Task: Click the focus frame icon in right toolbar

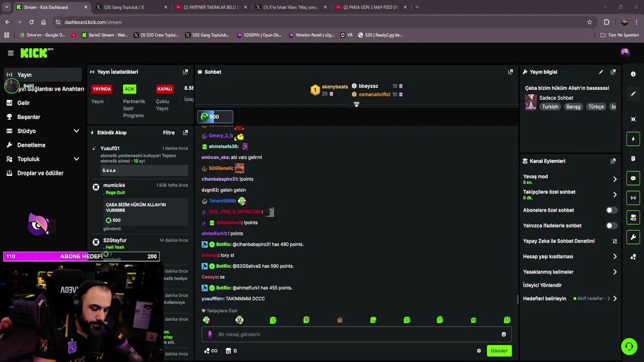Action: pyautogui.click(x=633, y=119)
